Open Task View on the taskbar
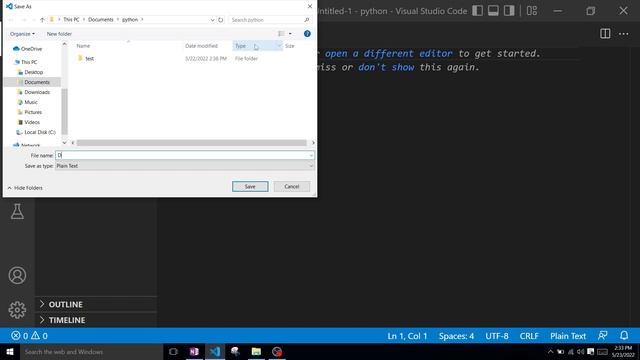This screenshot has height=360, width=640. [173, 351]
